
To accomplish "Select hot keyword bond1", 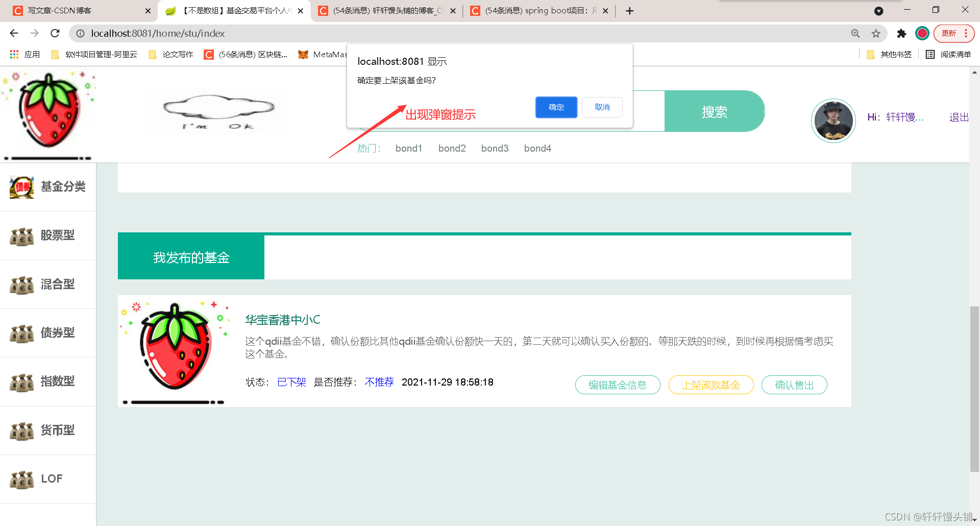I will tap(409, 149).
